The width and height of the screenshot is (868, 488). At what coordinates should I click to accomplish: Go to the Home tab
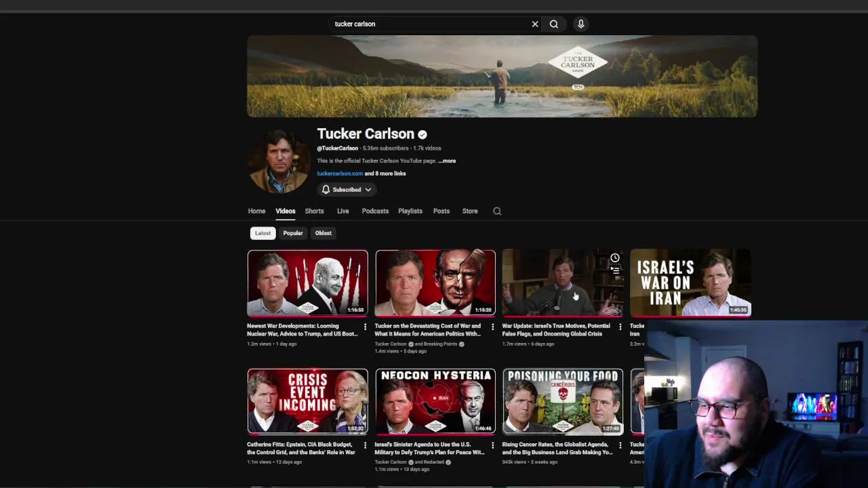(x=256, y=211)
